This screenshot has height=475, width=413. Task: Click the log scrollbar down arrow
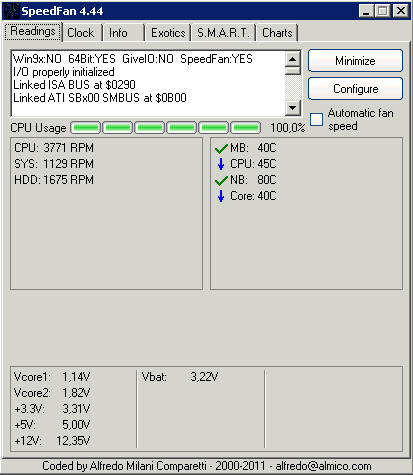click(293, 108)
